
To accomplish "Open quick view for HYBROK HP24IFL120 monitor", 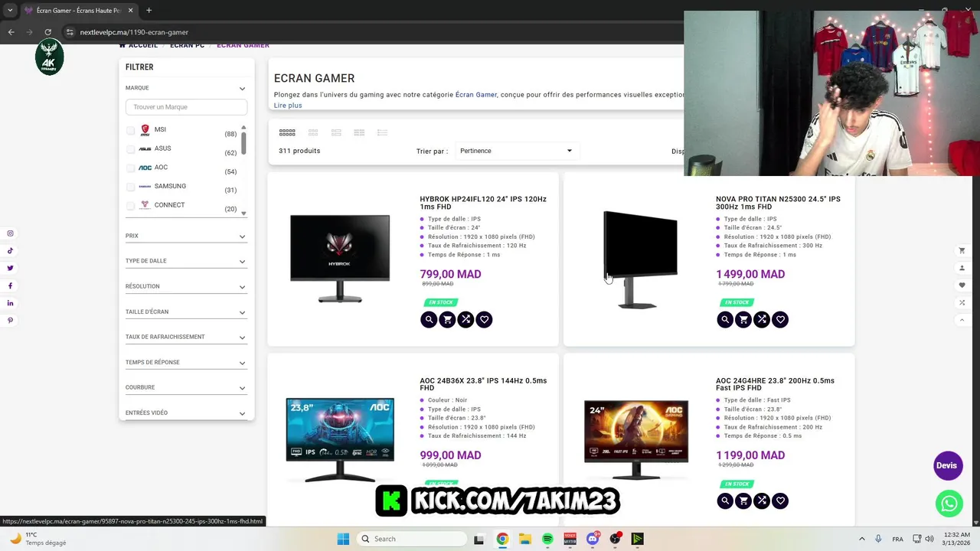I will (429, 319).
